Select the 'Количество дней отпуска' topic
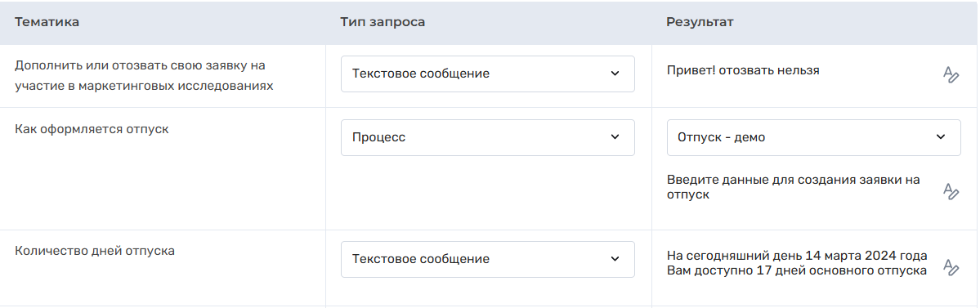This screenshot has width=980, height=308. pos(94,251)
